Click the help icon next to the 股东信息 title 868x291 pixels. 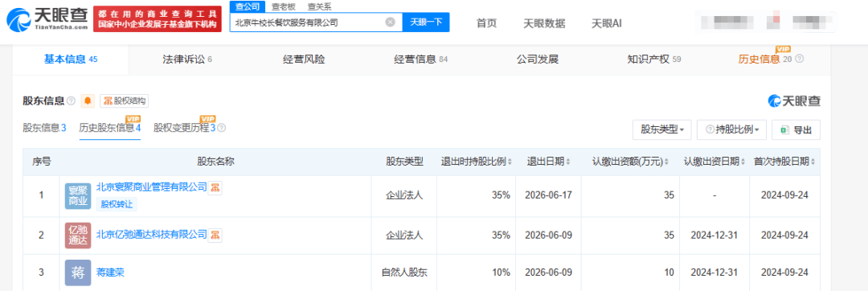[72, 101]
